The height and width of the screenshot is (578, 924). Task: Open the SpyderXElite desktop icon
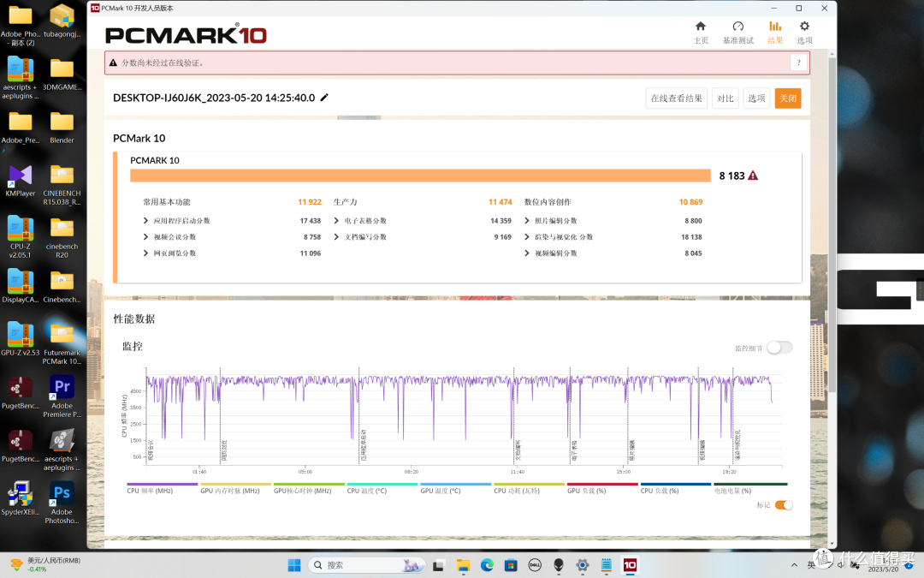[21, 498]
